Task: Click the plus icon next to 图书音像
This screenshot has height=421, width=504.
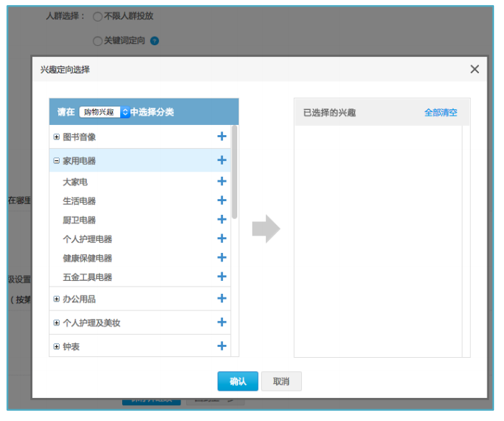Action: (x=221, y=137)
